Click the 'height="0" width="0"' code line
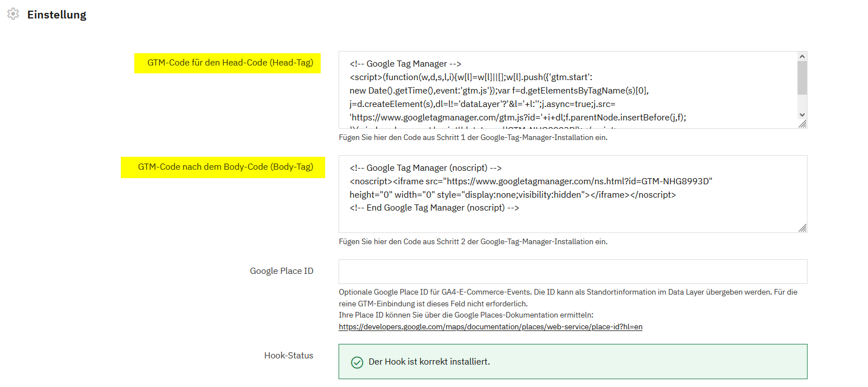The width and height of the screenshot is (868, 387). (513, 195)
